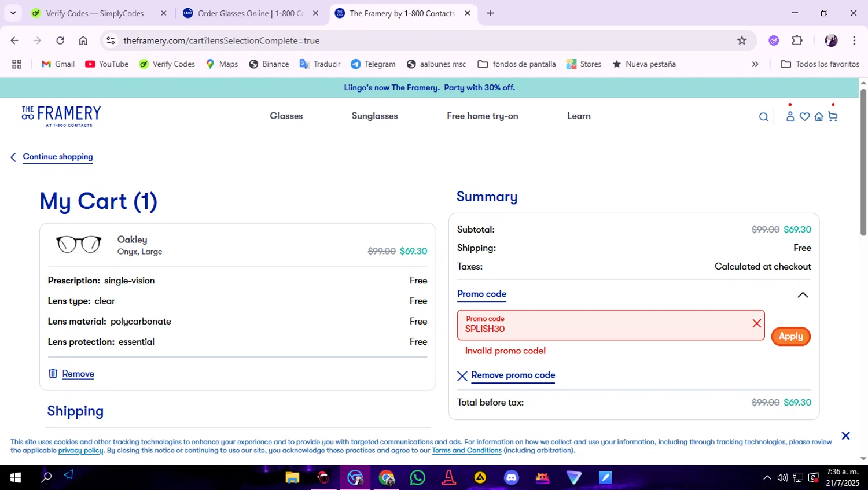Click the address bar URL
This screenshot has height=490, width=868.
click(222, 40)
